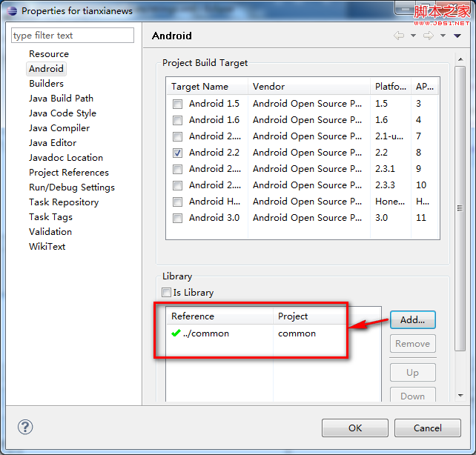Sort by the Vendor column header
This screenshot has height=455, width=476.
[x=309, y=87]
